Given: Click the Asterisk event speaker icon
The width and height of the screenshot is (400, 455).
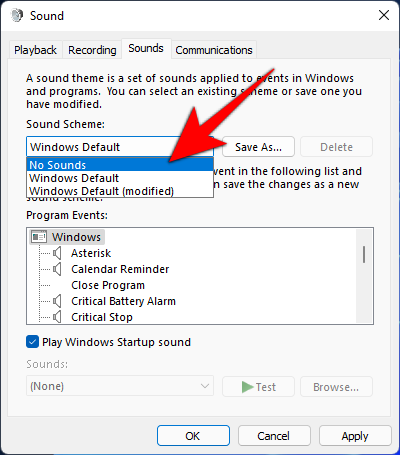Looking at the screenshot, I should click(57, 253).
